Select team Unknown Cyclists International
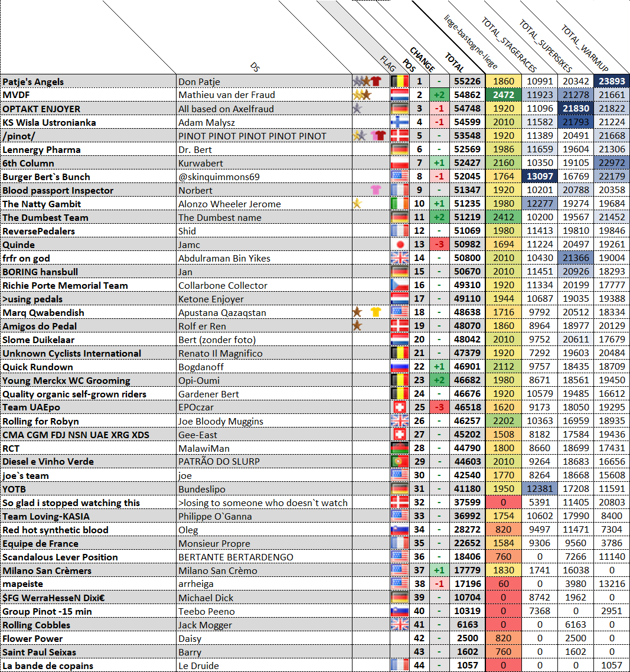Screen dimensions: 630x672 click(x=71, y=353)
